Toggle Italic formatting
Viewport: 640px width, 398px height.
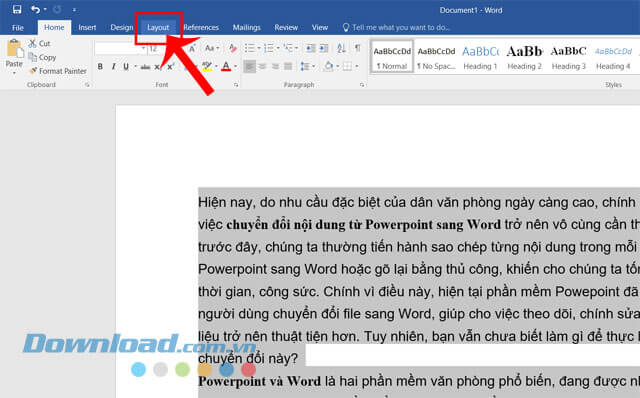click(x=113, y=67)
